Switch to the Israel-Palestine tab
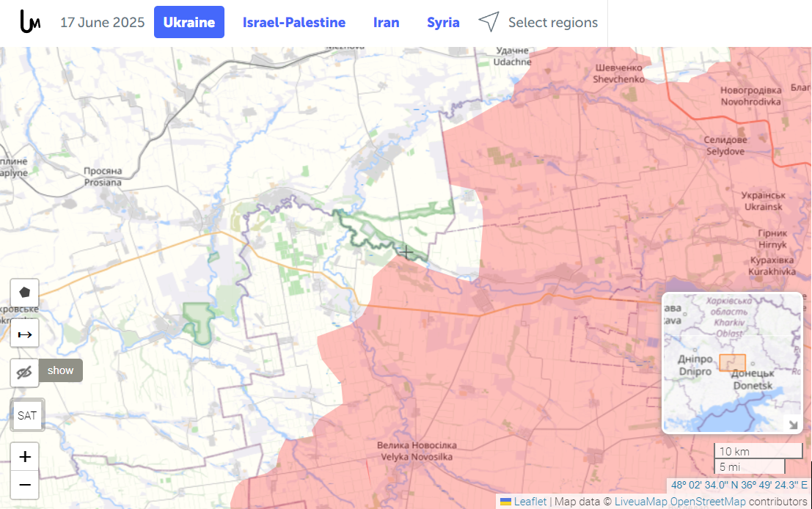The image size is (812, 509). click(294, 22)
